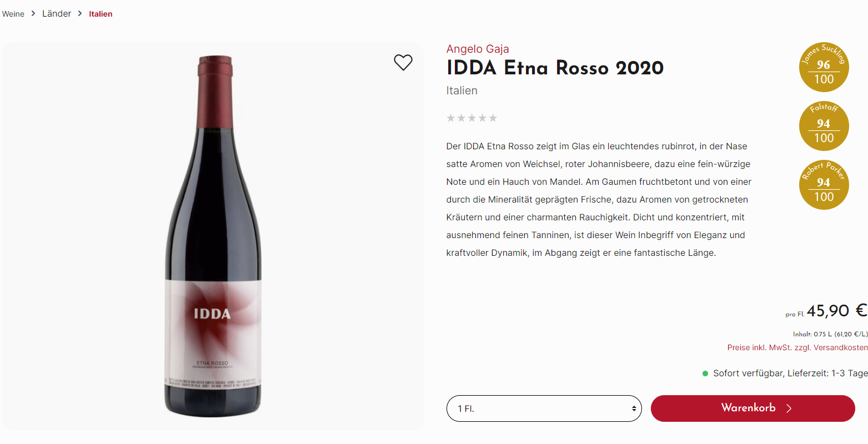The width and height of the screenshot is (868, 444).
Task: Click the first rating star
Action: point(451,118)
